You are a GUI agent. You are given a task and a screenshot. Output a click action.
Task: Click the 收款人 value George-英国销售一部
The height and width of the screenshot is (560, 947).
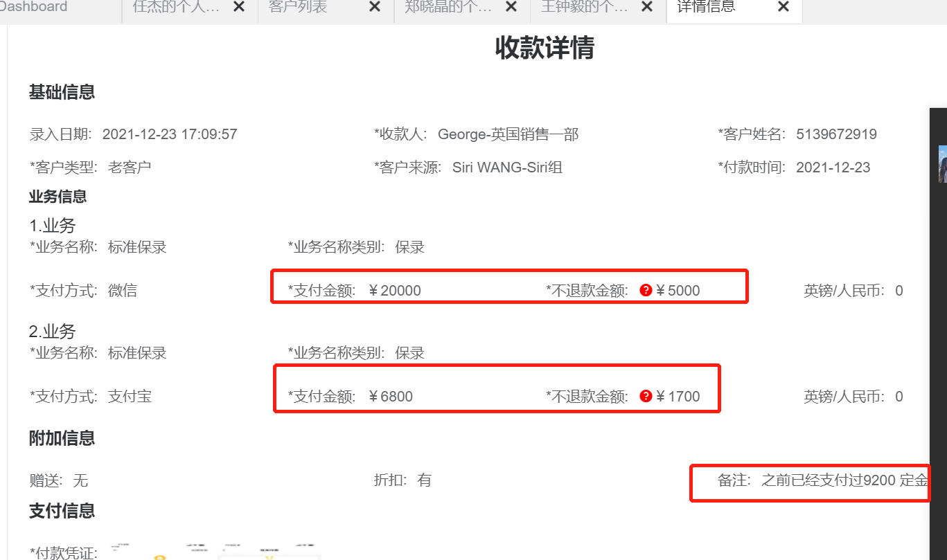tap(508, 134)
